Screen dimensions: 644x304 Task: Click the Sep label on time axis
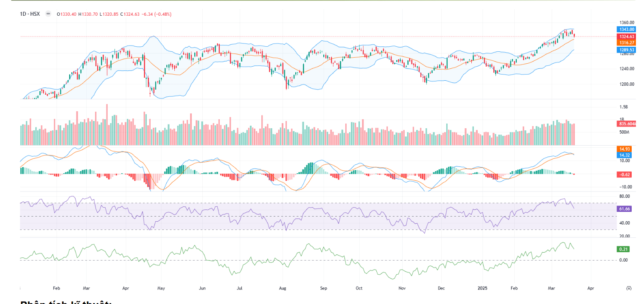click(324, 288)
